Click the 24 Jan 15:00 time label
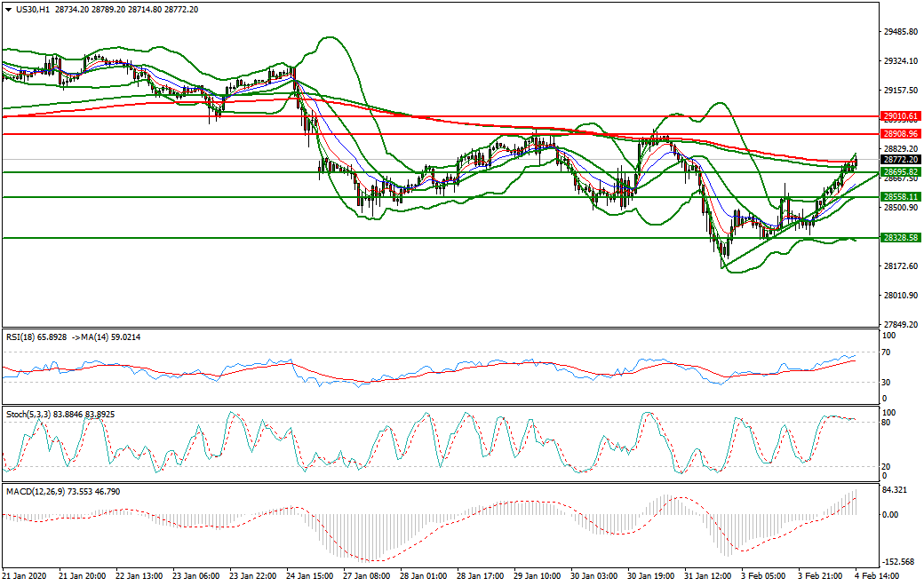 (311, 576)
